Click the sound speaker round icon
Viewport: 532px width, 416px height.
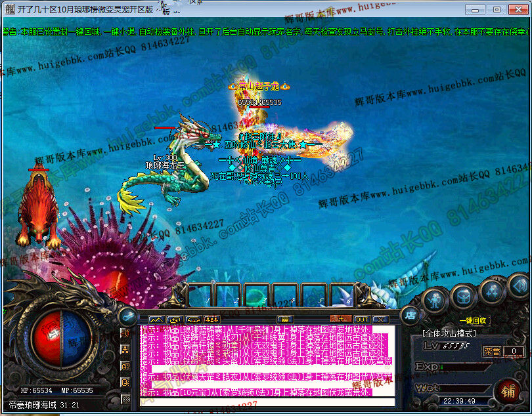(519, 285)
